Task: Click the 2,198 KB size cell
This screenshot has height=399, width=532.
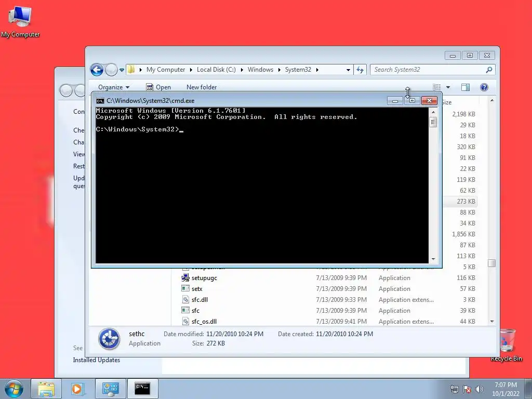Action: coord(463,114)
